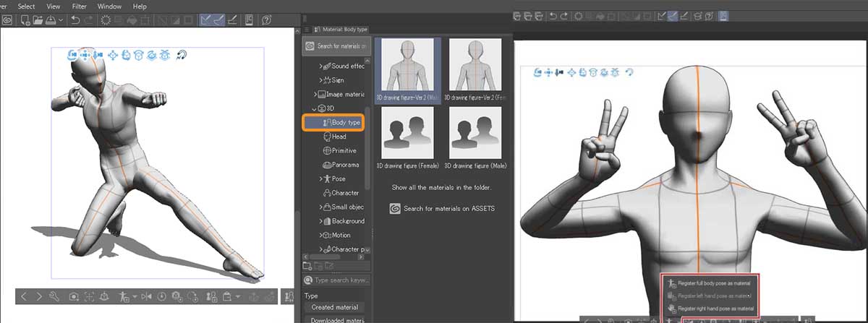Expand the Motion folder
Screen dimensions: 868x323
(321, 235)
